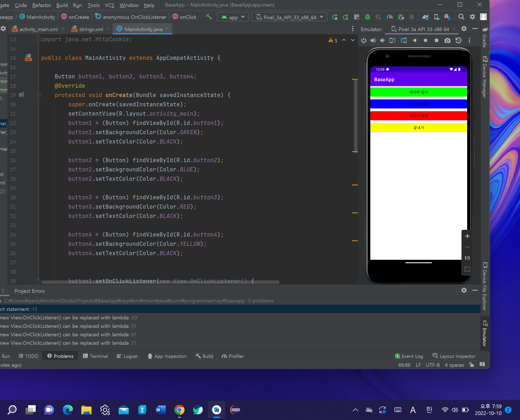
Task: Take an emulator screenshot
Action: tap(447, 40)
